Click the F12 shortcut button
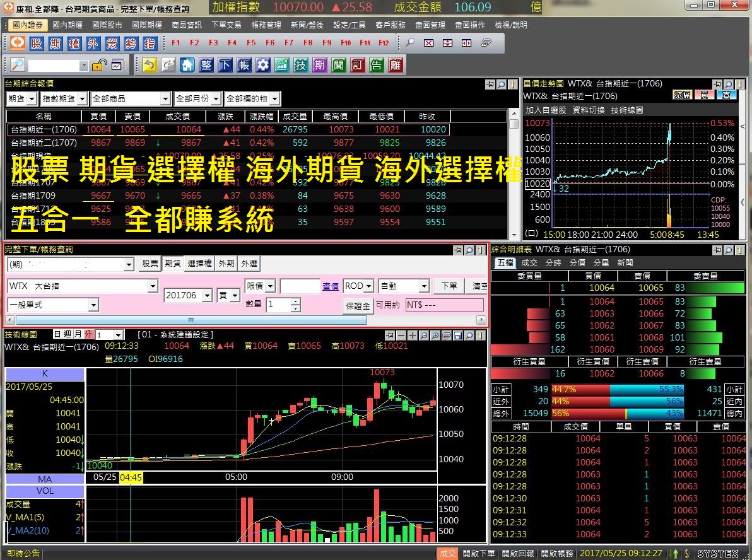 383,43
